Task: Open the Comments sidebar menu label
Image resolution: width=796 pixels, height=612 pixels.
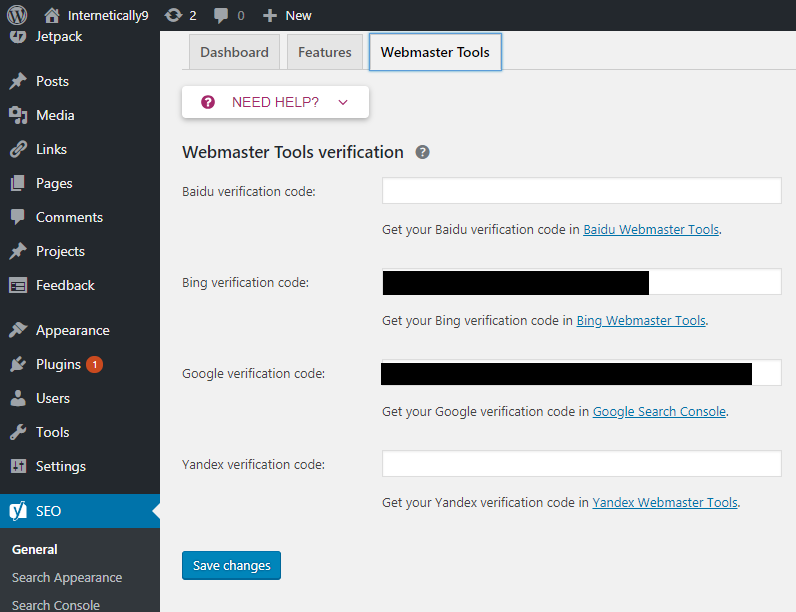Action: (70, 217)
